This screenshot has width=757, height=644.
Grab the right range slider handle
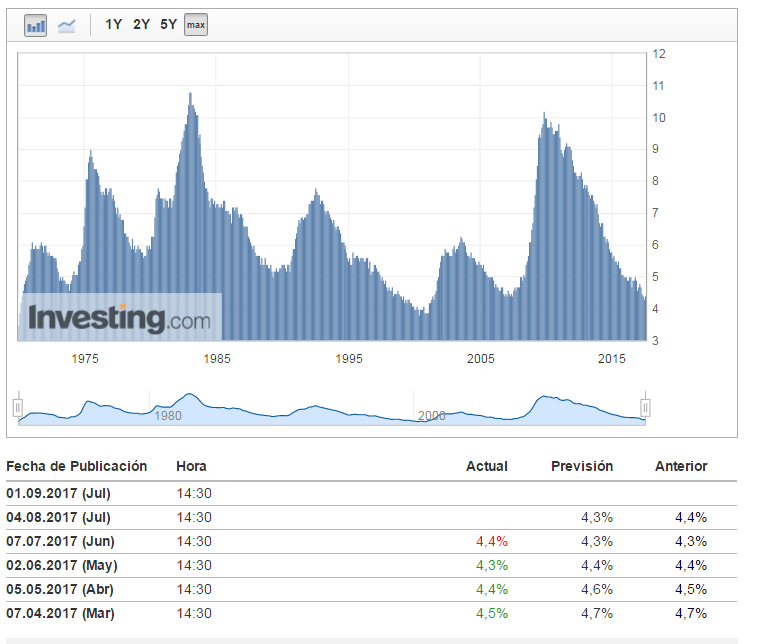click(645, 407)
